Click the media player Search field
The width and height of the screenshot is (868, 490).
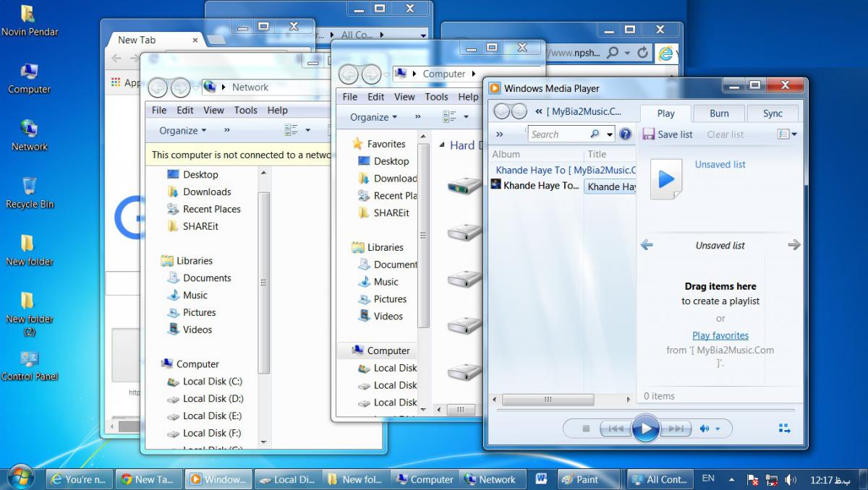coord(557,134)
